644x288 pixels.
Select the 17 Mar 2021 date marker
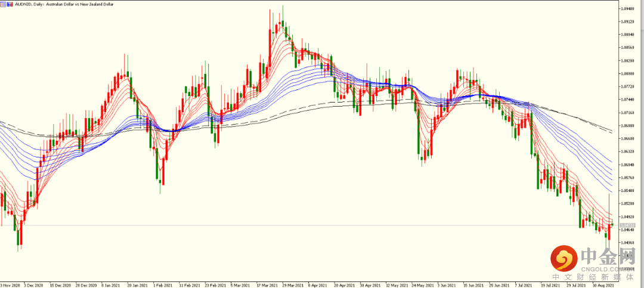267,285
